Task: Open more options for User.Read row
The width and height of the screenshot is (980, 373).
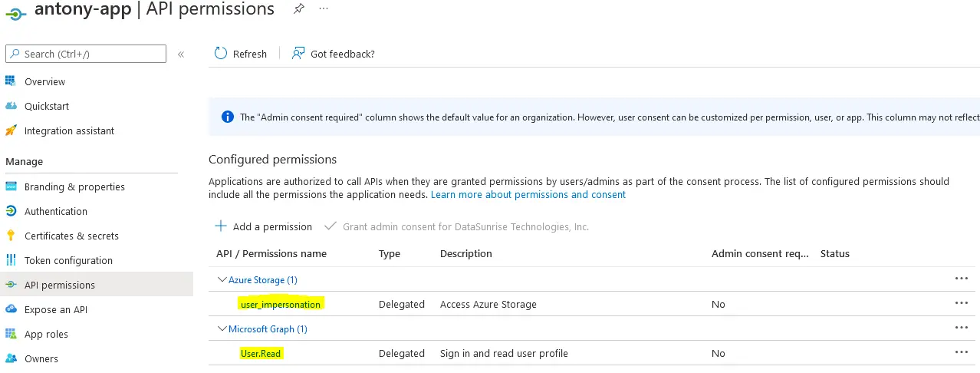Action: point(962,353)
